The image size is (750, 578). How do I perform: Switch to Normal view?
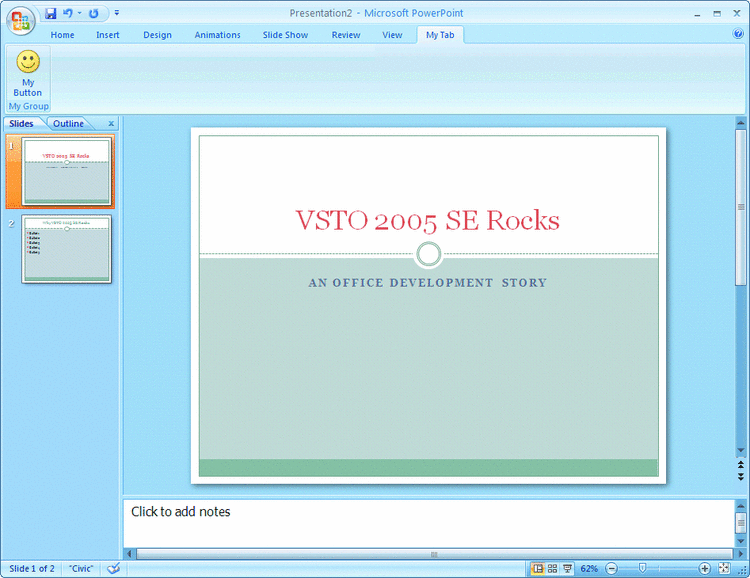pos(538,568)
